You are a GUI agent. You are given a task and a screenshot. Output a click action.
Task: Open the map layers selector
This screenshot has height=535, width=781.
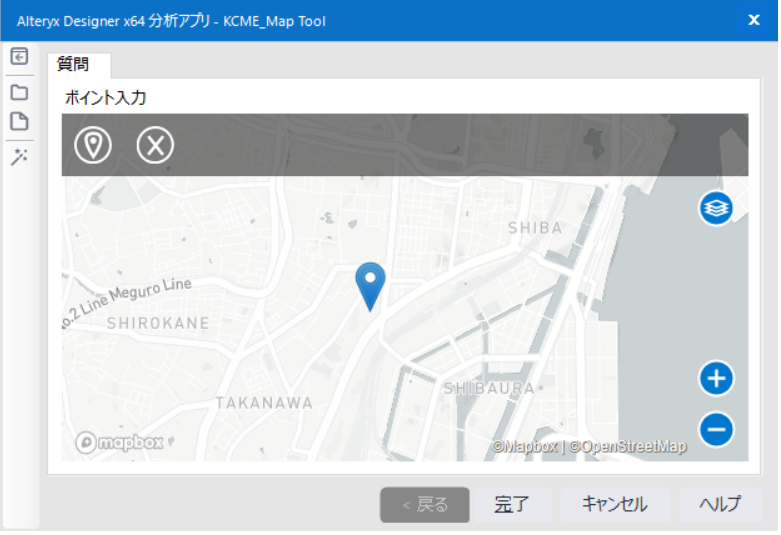coord(716,208)
